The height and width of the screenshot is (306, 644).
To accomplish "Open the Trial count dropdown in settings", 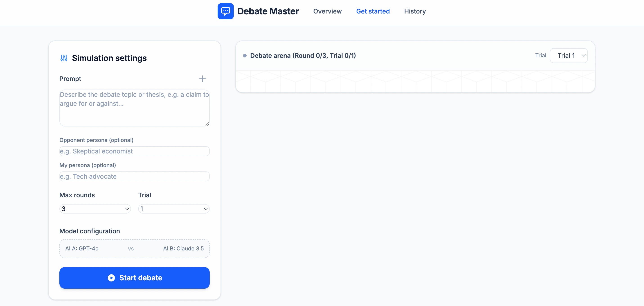I will [x=174, y=209].
